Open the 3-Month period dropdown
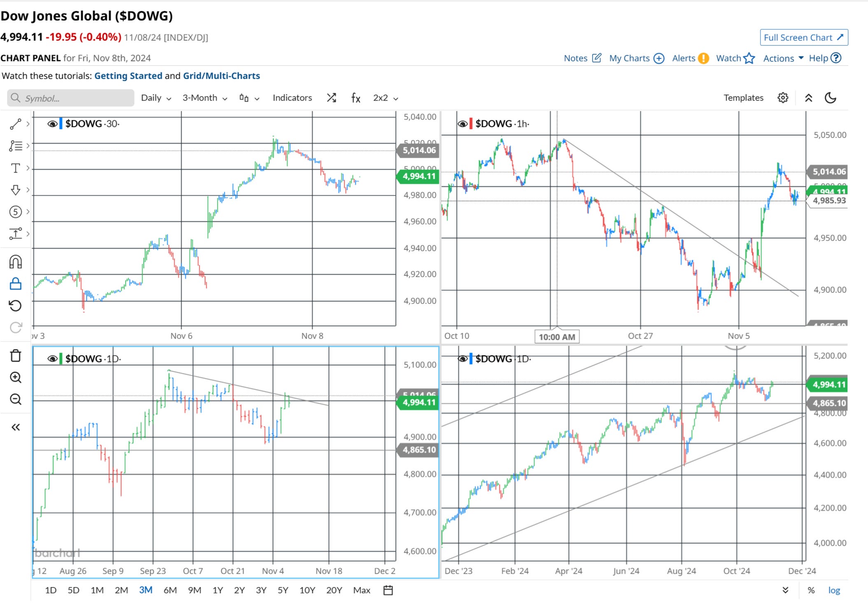 point(205,98)
